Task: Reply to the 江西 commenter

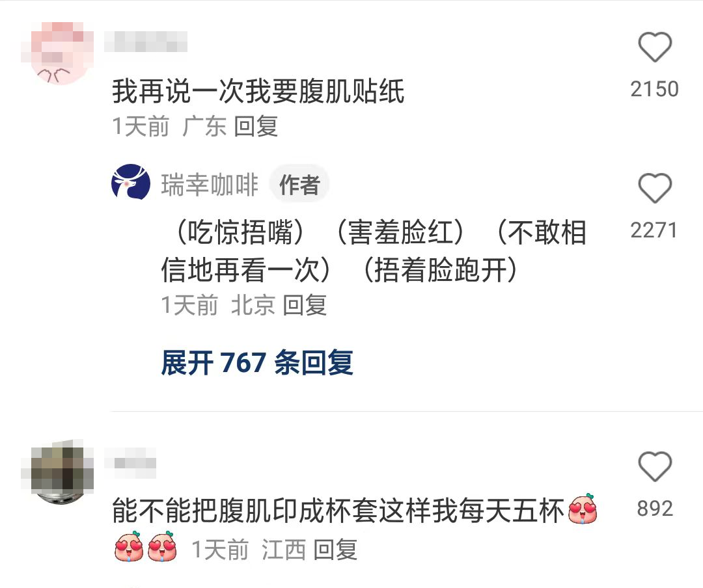Action: [x=335, y=550]
